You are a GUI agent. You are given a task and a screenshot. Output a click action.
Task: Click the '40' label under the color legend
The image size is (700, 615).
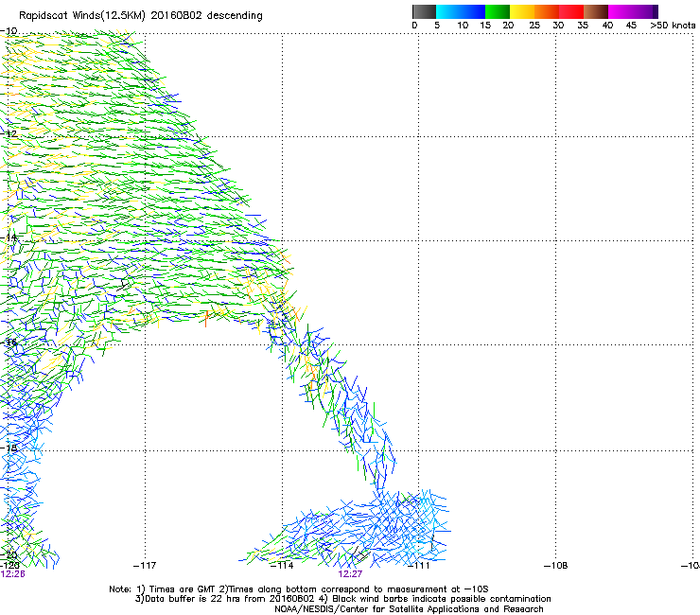(x=607, y=26)
